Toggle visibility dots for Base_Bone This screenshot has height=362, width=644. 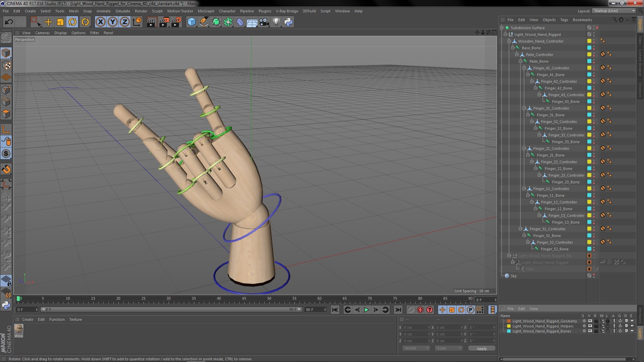[x=594, y=48]
